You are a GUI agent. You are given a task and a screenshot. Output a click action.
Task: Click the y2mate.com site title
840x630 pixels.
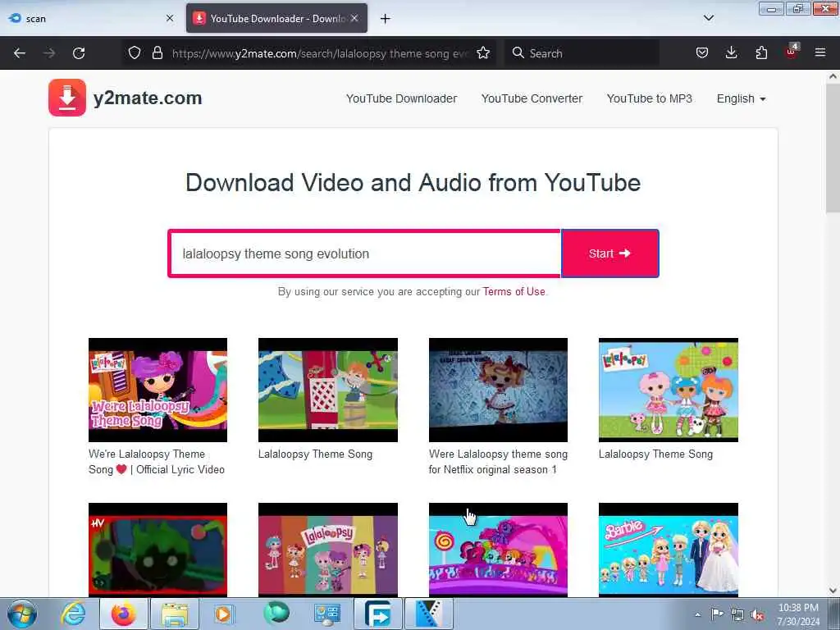[x=148, y=98]
